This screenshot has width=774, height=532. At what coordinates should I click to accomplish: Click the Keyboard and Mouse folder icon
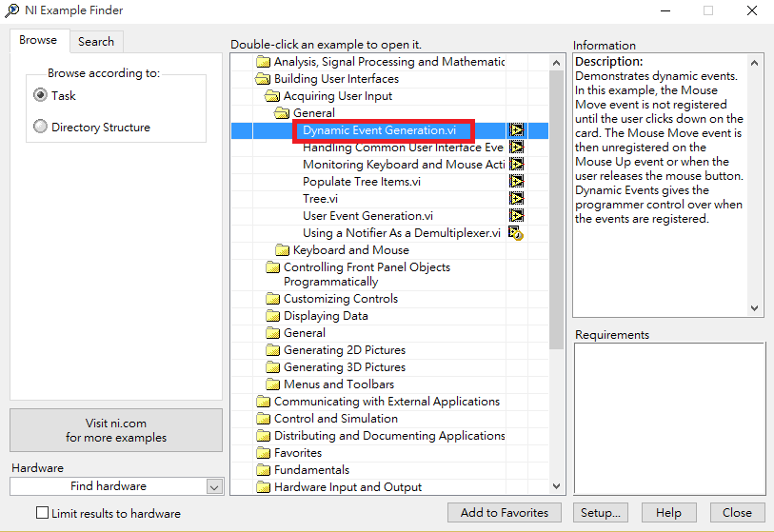(x=283, y=250)
